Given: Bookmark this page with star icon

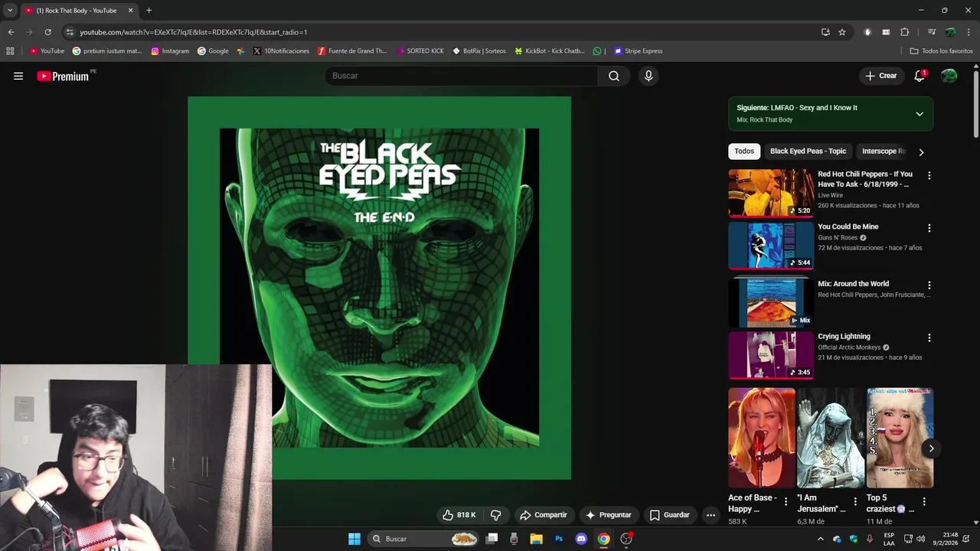Looking at the screenshot, I should click(x=842, y=32).
